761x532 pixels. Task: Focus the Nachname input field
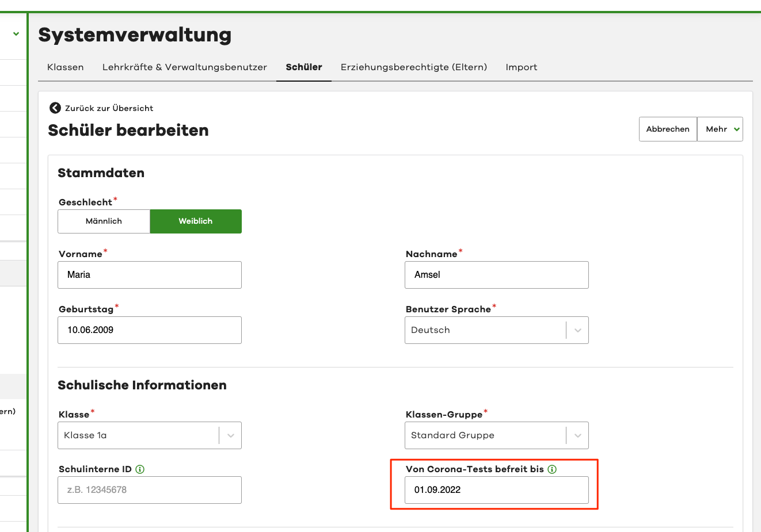click(x=496, y=275)
